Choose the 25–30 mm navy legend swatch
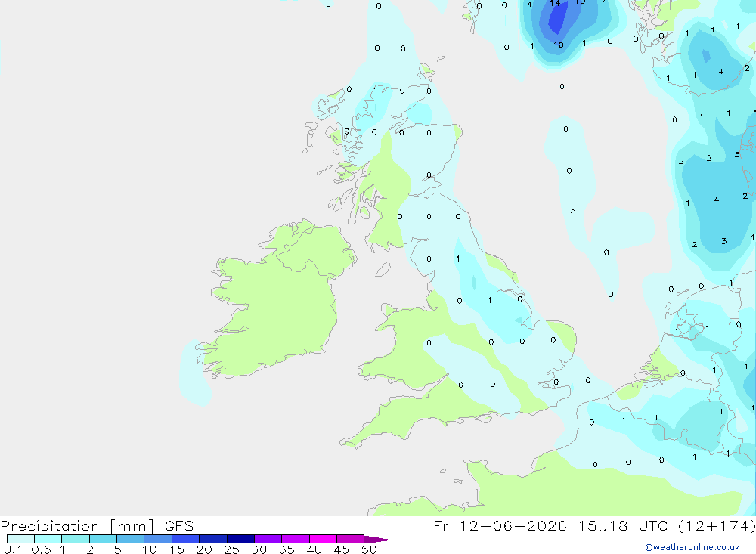The width and height of the screenshot is (756, 554). 240,539
